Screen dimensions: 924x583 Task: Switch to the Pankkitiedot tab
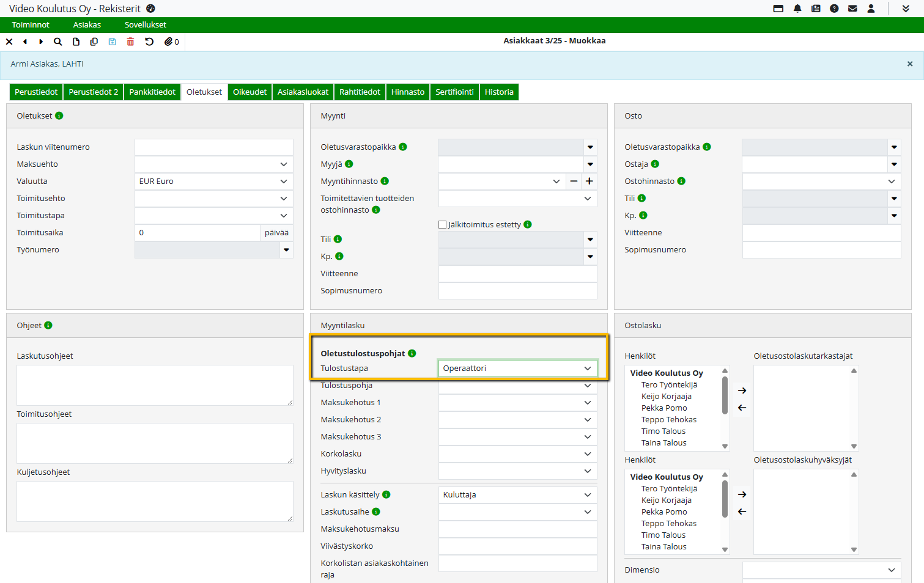152,92
